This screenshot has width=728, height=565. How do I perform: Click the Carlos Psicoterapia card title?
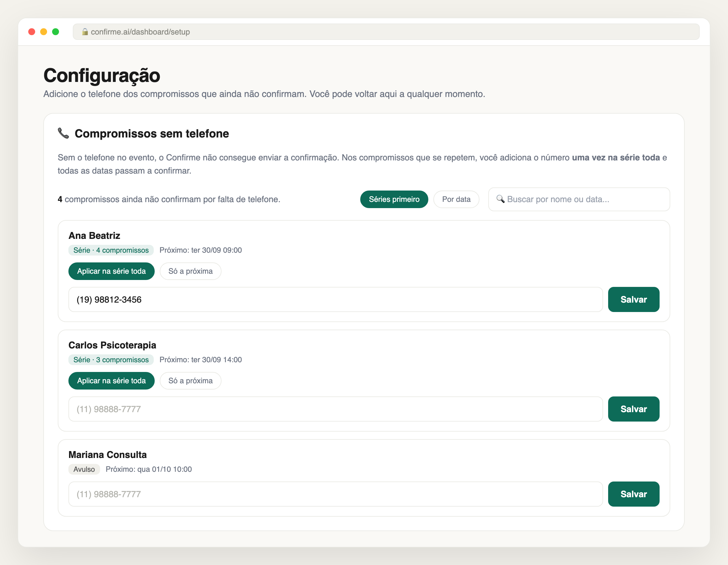[112, 345]
